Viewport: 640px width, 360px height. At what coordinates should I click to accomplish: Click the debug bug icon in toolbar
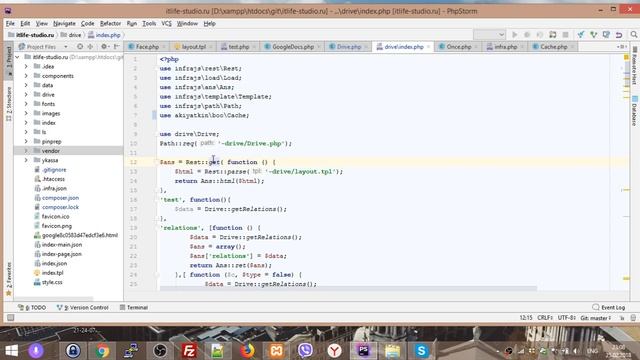click(x=527, y=35)
